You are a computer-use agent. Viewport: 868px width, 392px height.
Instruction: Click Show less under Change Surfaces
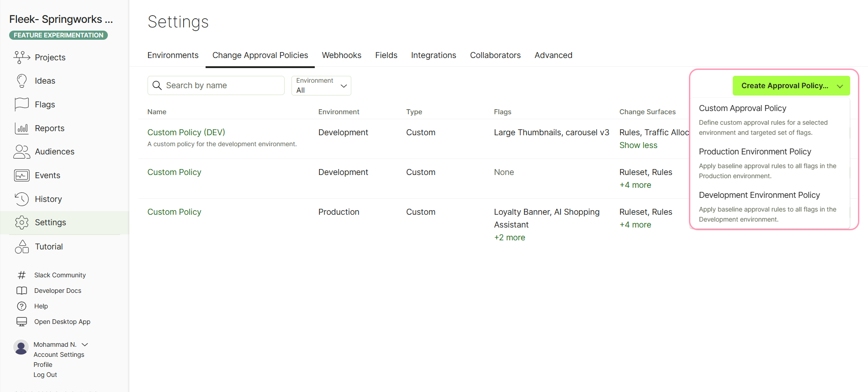tap(638, 145)
